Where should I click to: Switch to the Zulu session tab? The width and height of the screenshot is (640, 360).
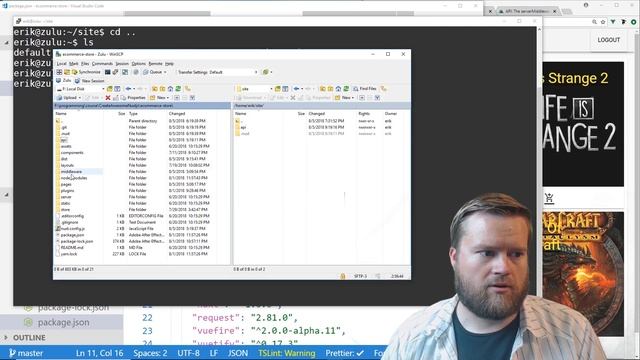tap(64, 81)
